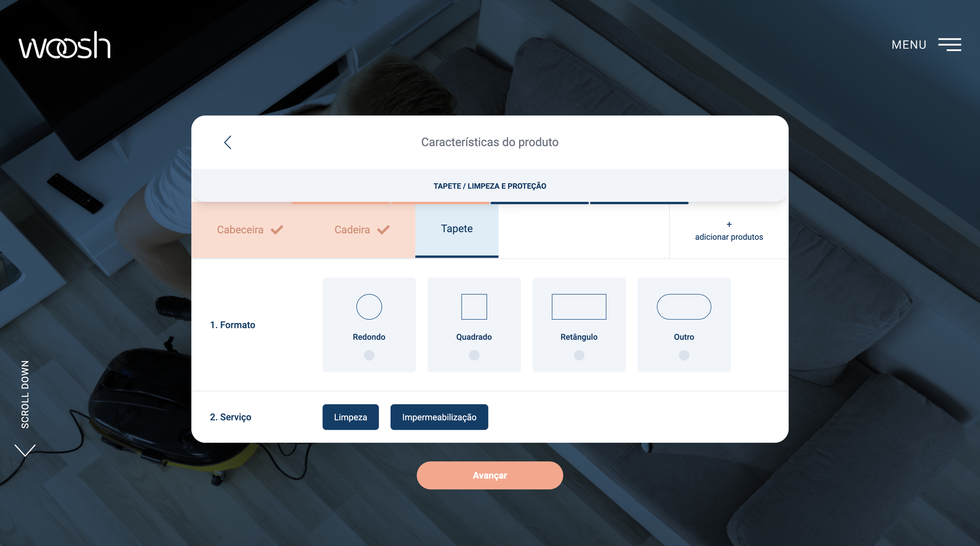The width and height of the screenshot is (980, 546).
Task: Click the 2. Serviço label
Action: 231,417
